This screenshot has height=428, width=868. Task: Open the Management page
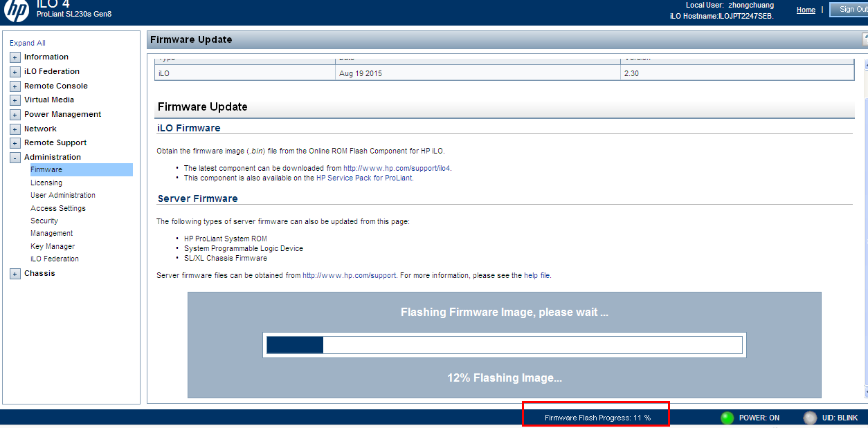(52, 233)
